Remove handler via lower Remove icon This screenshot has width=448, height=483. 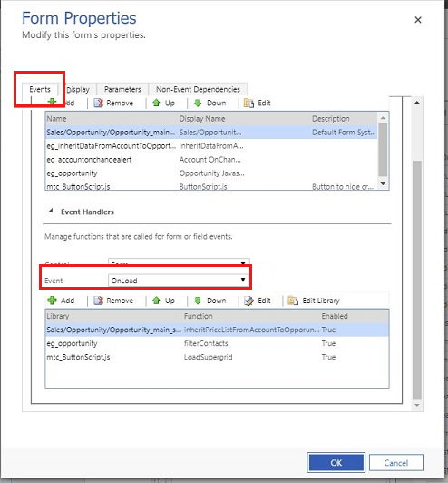click(99, 301)
